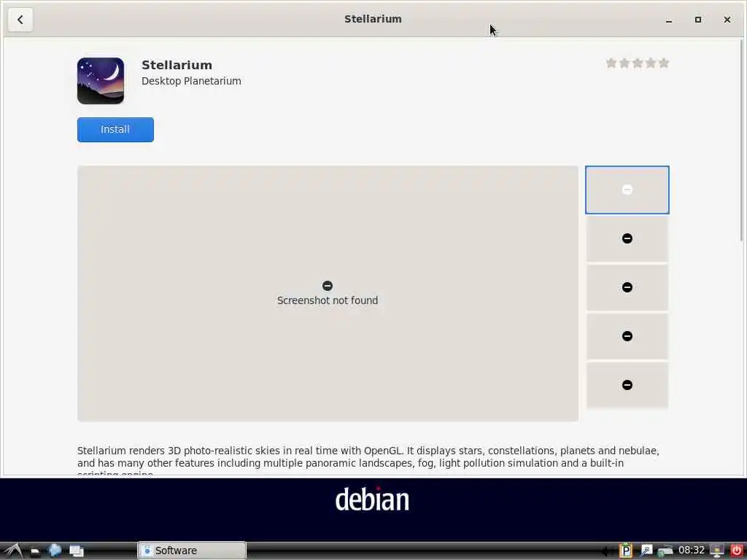Minimize the Stellarium software window
The width and height of the screenshot is (747, 560).
[x=669, y=20]
